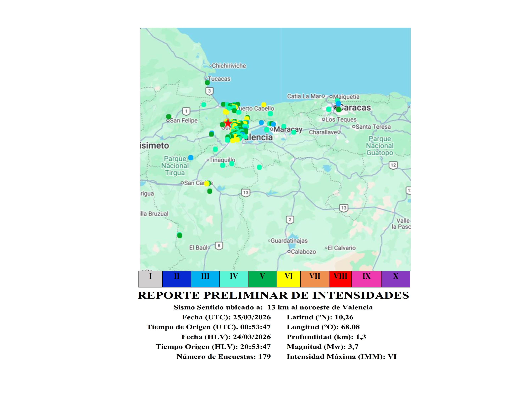Click the yellow marker at San Carlos
532x399 pixels.
pos(207,184)
